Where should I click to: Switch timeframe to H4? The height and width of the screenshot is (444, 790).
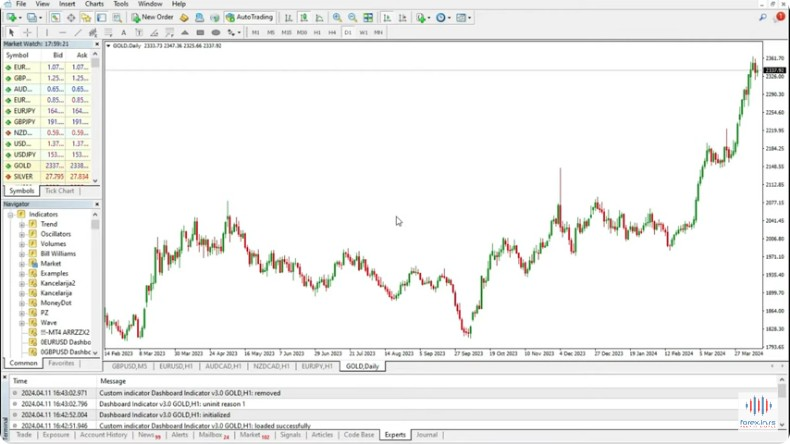click(332, 32)
